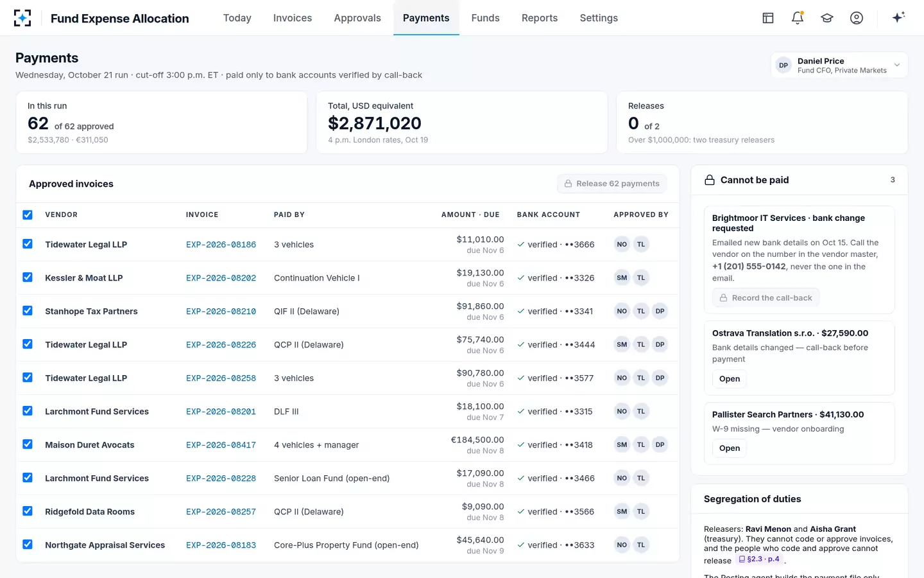Uncheck the Northgate Appraisal Services row
This screenshot has width=924, height=578.
(28, 545)
